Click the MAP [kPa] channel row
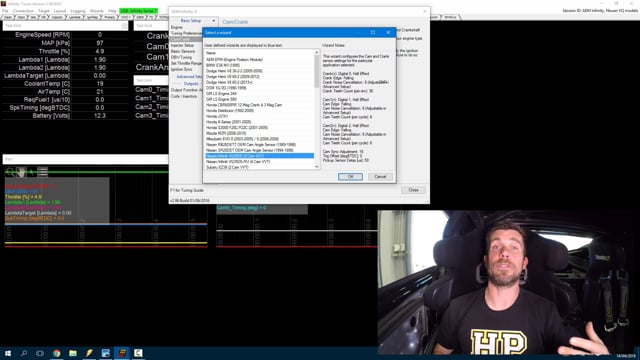 tap(65, 43)
